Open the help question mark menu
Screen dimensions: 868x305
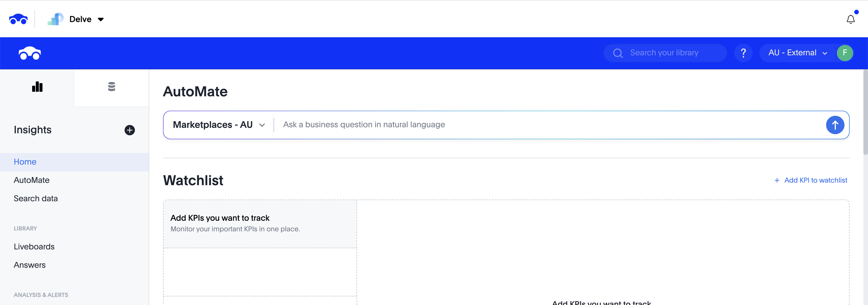point(743,53)
